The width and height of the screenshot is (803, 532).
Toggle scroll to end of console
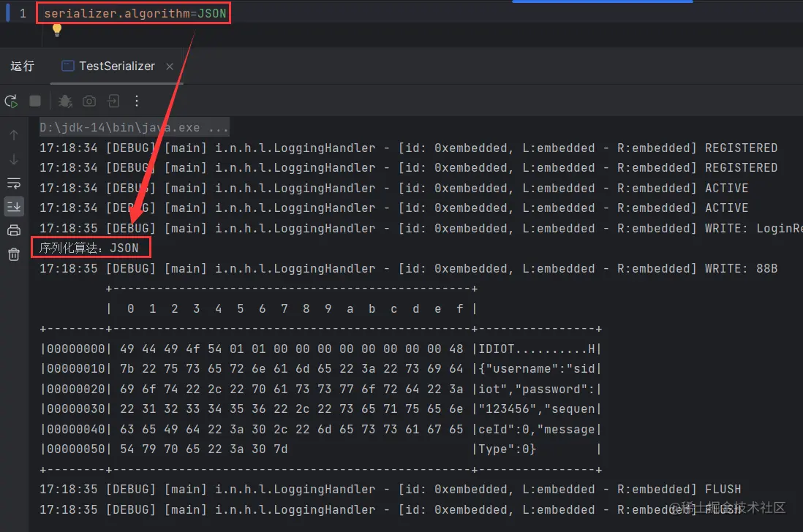[x=14, y=207]
